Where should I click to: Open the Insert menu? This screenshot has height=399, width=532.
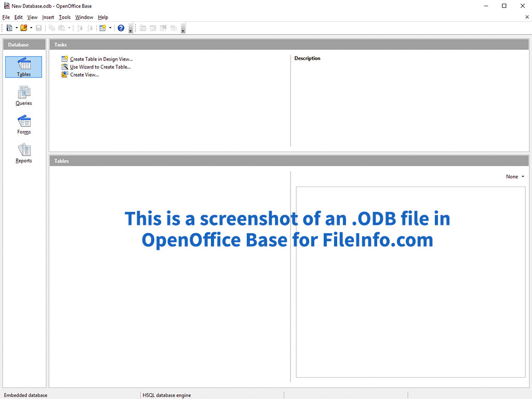click(x=48, y=17)
